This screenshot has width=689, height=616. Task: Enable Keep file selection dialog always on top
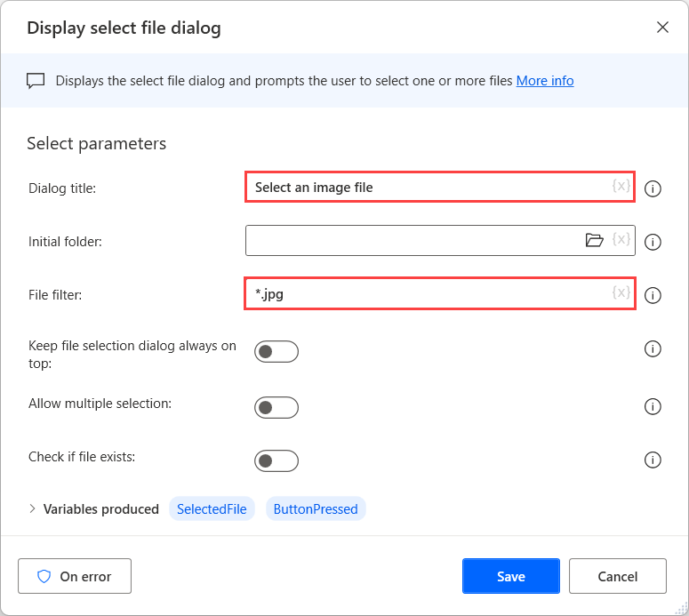(276, 351)
